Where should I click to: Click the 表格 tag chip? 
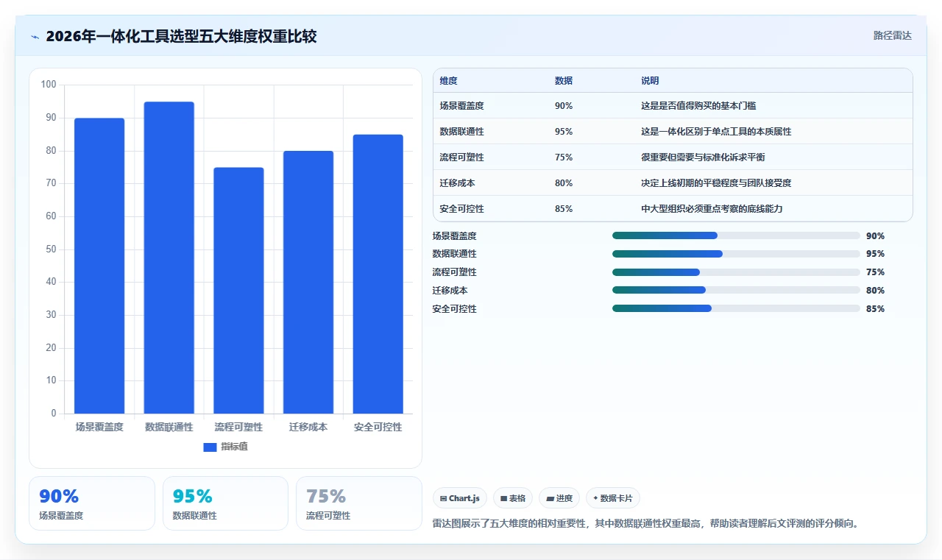click(513, 498)
